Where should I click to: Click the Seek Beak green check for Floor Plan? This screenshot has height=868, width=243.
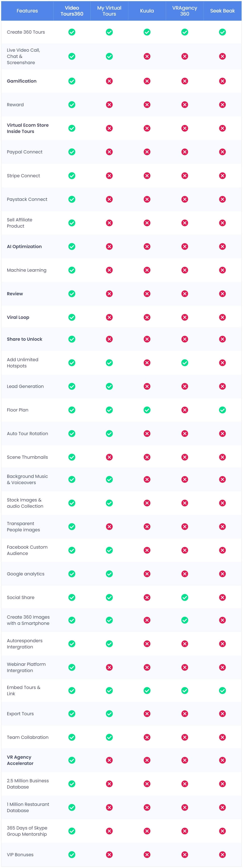pyautogui.click(x=222, y=410)
